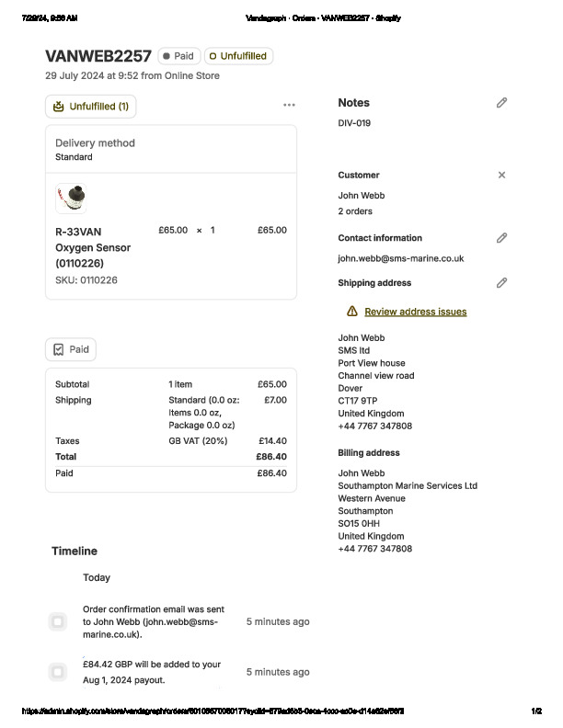Edit the Notes with pencil icon
Screen dimensions: 563x728
click(x=501, y=103)
